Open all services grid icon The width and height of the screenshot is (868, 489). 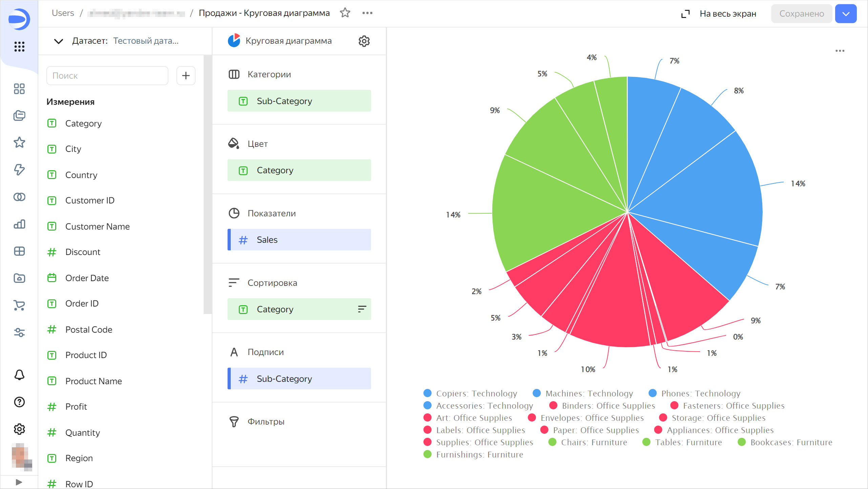tap(19, 46)
